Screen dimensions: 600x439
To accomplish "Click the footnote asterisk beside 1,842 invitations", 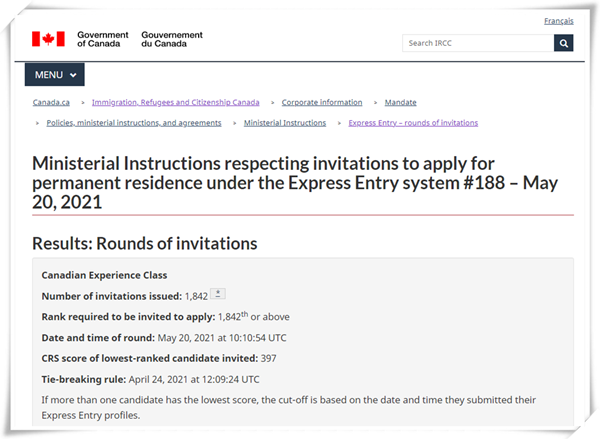I will pos(218,294).
